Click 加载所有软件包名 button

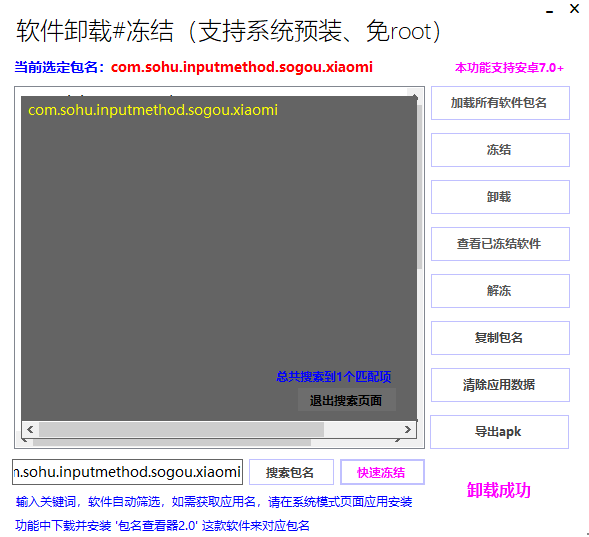500,103
